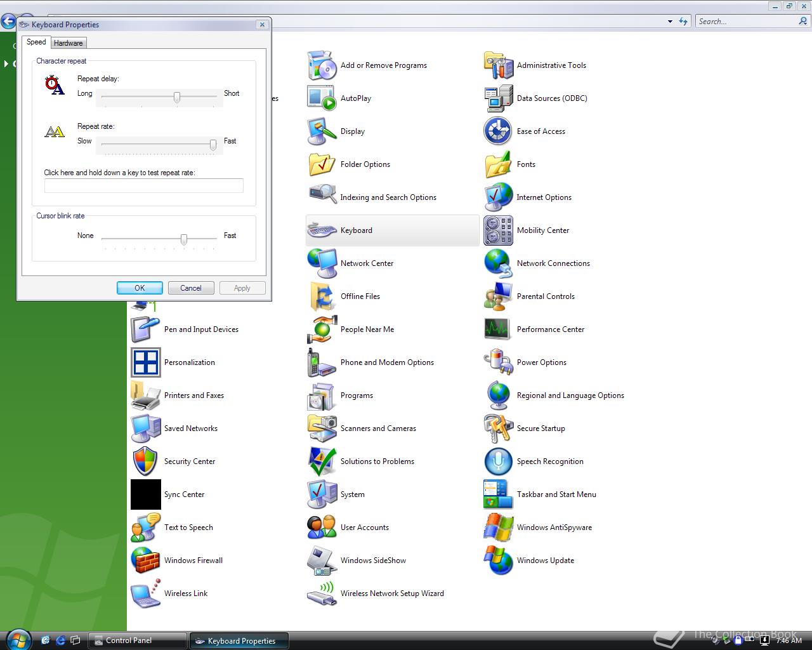The height and width of the screenshot is (650, 812).
Task: Open the Windows Update icon
Action: (498, 560)
